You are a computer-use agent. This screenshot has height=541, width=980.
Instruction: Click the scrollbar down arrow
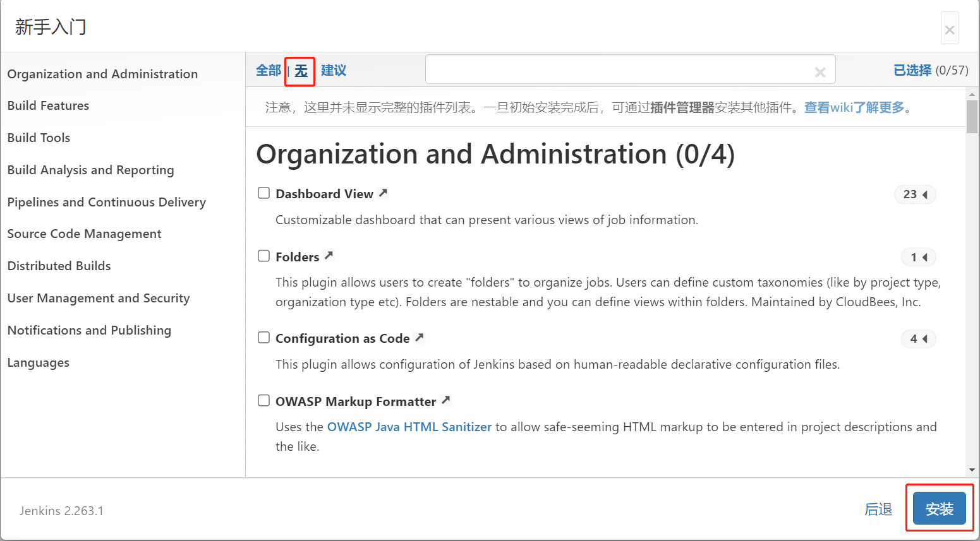click(972, 470)
